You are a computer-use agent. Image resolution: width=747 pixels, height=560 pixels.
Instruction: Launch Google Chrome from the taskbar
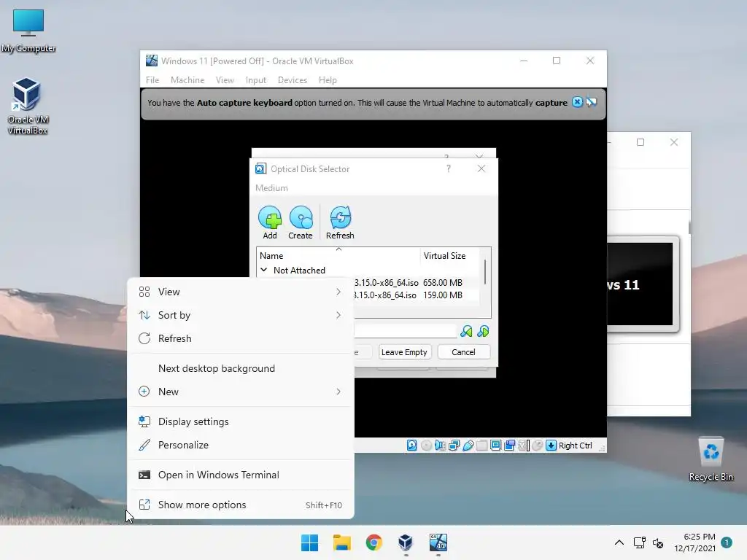(x=374, y=542)
